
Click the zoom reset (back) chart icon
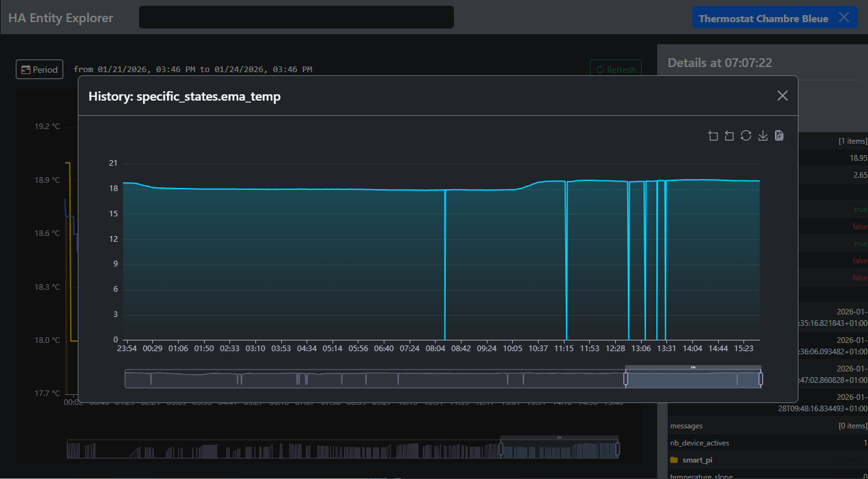coord(730,136)
